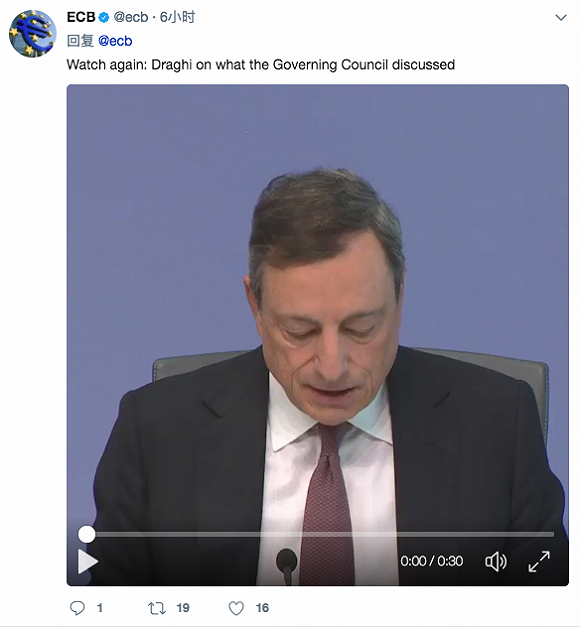Click the 0:00 / 0:30 time display
Image resolution: width=580 pixels, height=628 pixels.
[431, 561]
